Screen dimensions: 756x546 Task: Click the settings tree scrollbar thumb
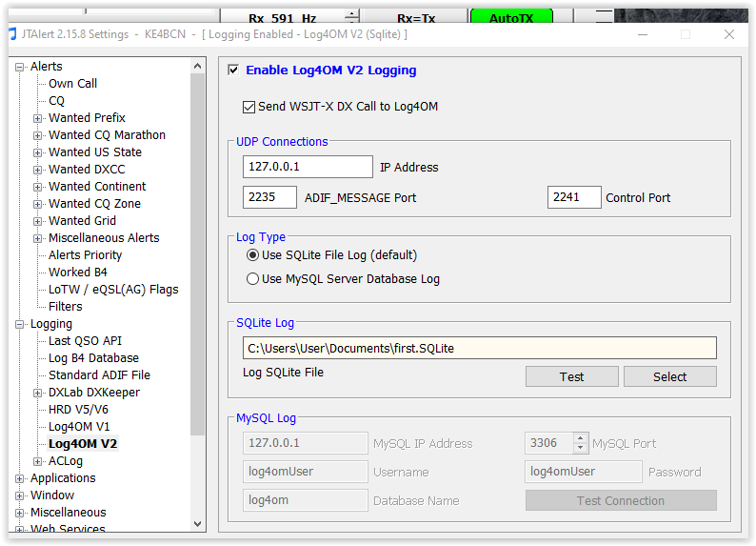[197, 254]
